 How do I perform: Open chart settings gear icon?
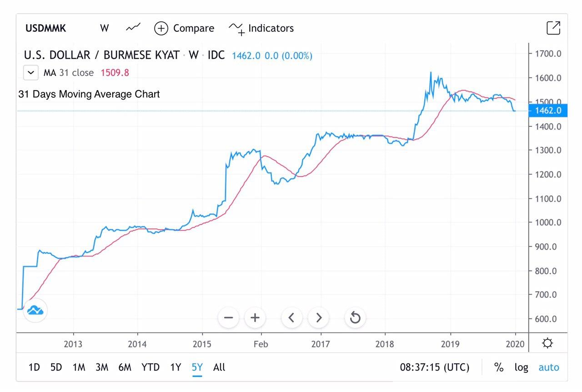(x=547, y=343)
